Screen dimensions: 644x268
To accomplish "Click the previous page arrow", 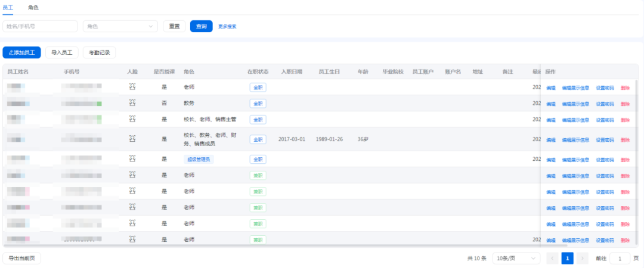I will click(552, 258).
